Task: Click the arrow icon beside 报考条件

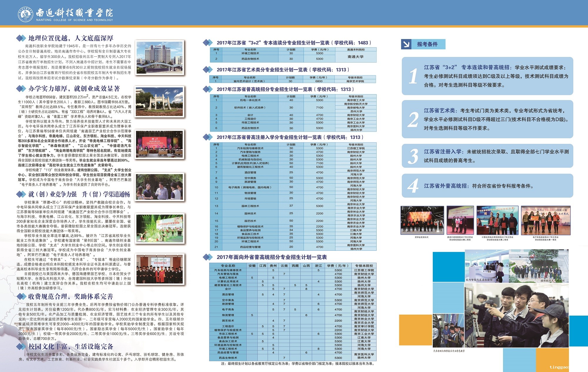Action: (x=406, y=44)
